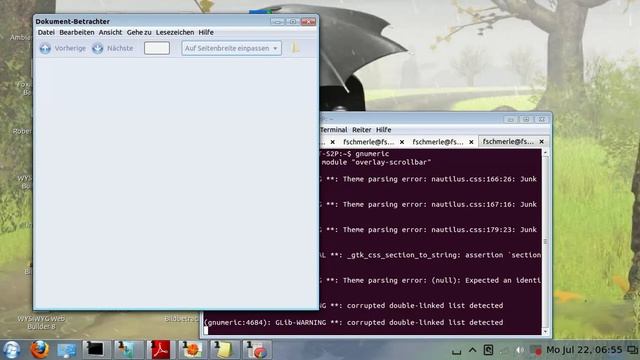Click the '_gtk_css_section_to_string' assertion line
Viewport: 640px width, 360px height.
click(431, 255)
